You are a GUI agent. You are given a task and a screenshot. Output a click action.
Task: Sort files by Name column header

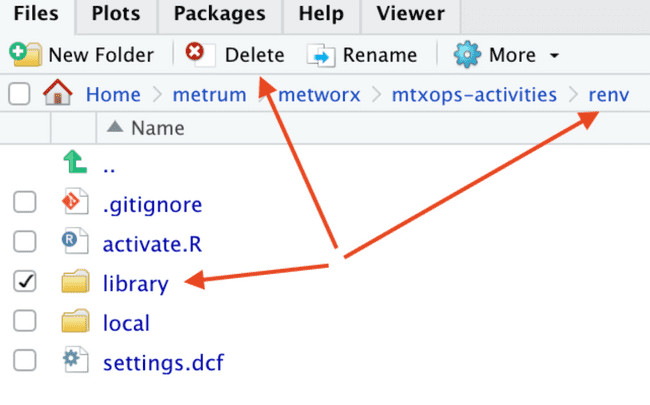click(x=158, y=128)
